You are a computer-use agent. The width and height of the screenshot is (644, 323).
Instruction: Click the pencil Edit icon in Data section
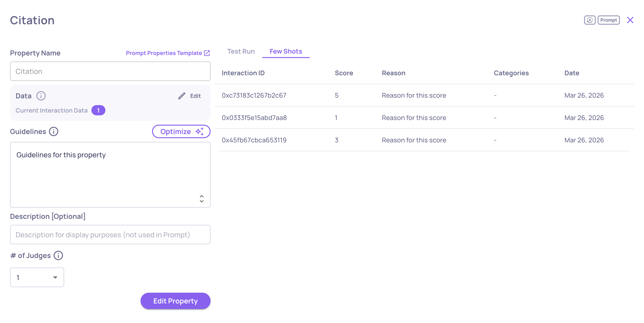[182, 96]
